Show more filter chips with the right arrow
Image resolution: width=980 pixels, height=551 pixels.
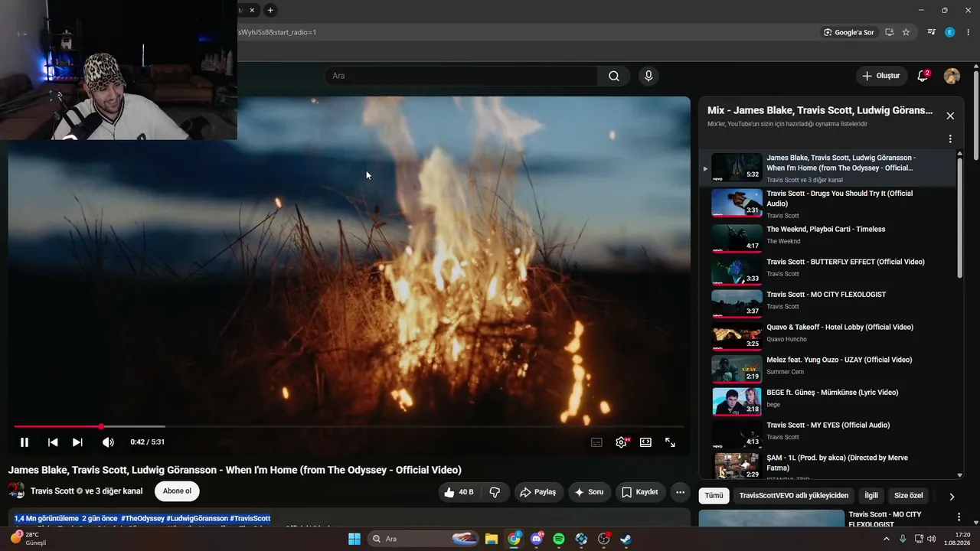pos(952,497)
